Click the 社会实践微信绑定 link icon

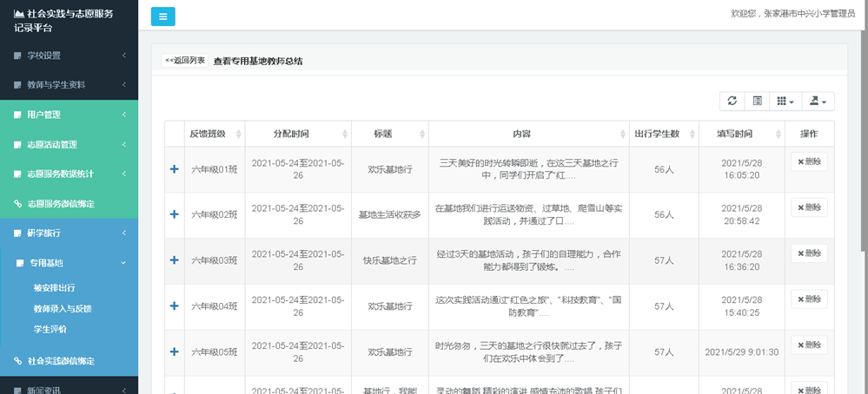pyautogui.click(x=17, y=361)
